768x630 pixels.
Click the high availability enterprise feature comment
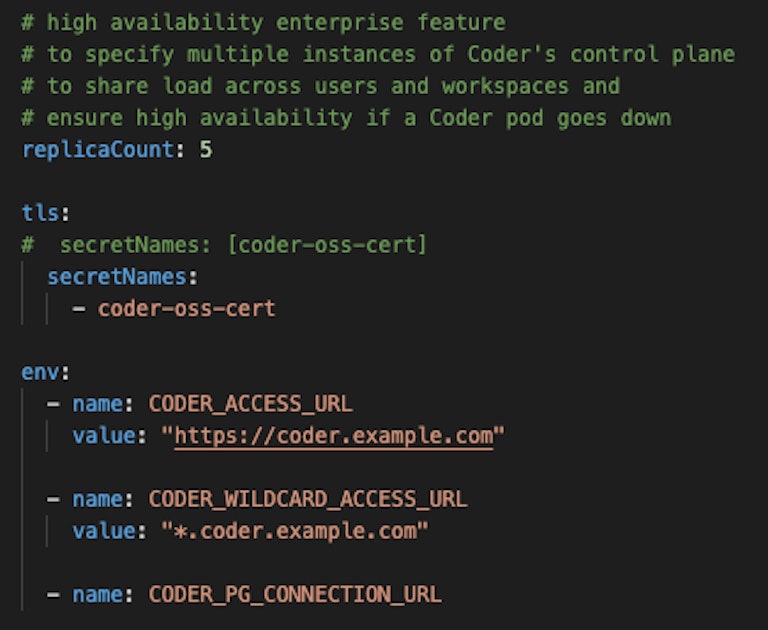[x=264, y=23]
